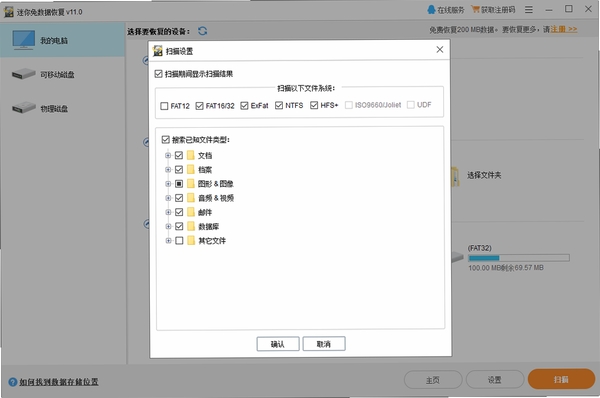Click the 取消 cancel button
Screen dimensions: 600x398
pos(324,344)
